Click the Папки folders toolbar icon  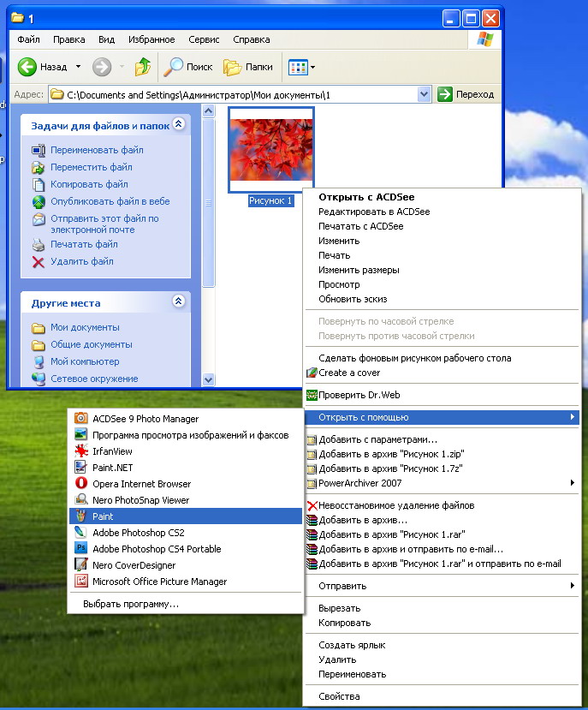[x=232, y=67]
